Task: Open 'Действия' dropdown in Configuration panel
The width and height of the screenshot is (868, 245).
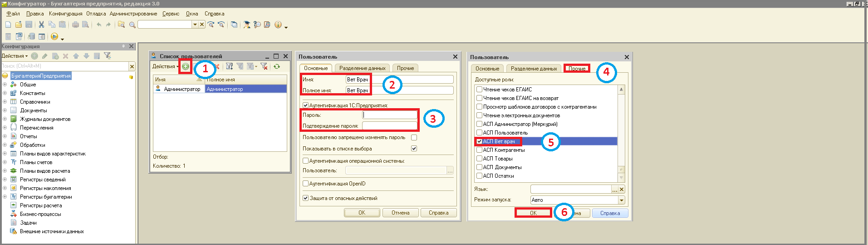Action: pyautogui.click(x=15, y=56)
